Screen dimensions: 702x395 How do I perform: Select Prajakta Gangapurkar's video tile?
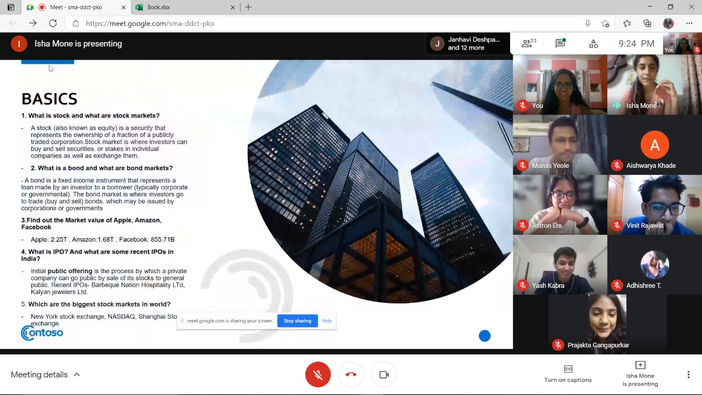(608, 323)
